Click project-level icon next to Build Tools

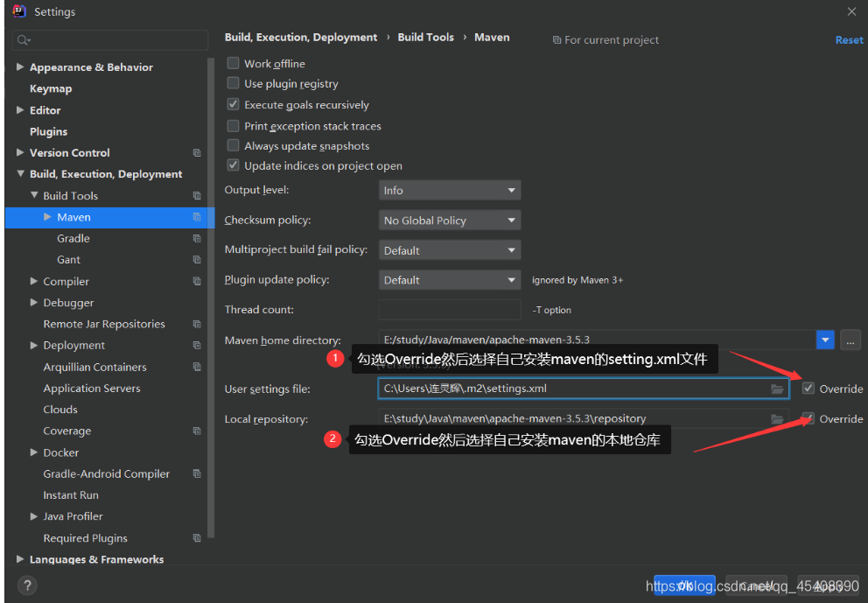click(x=197, y=195)
